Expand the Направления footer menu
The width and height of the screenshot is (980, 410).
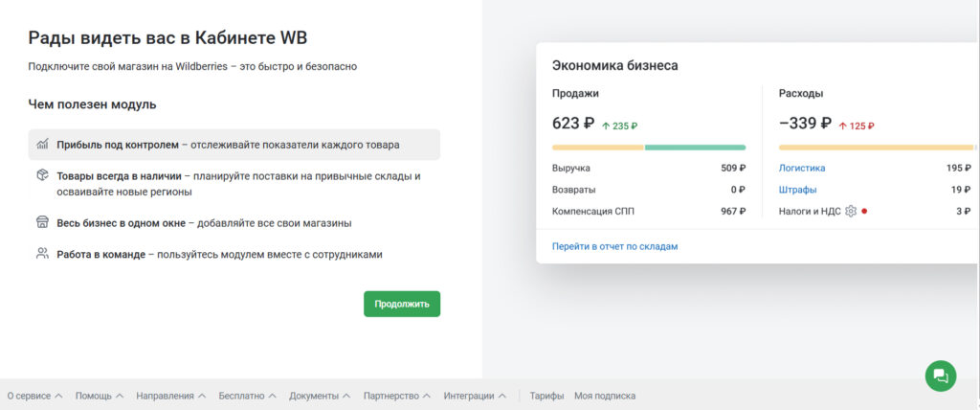coord(170,397)
